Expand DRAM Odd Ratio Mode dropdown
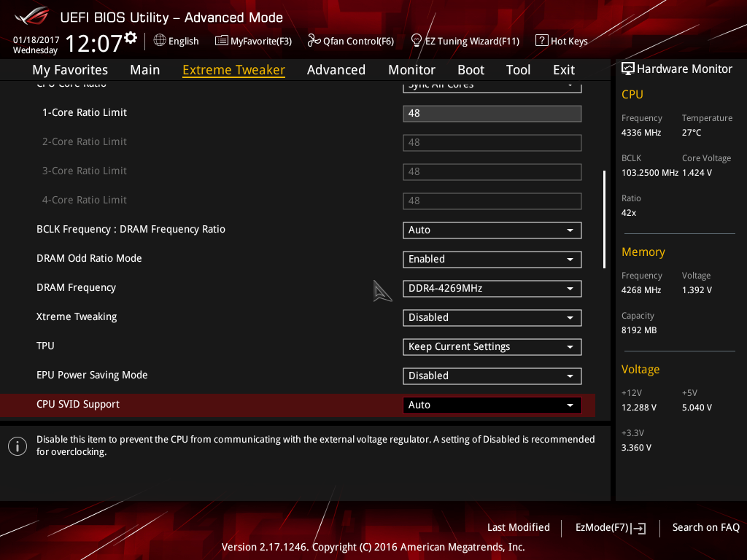The image size is (747, 560). click(x=492, y=259)
